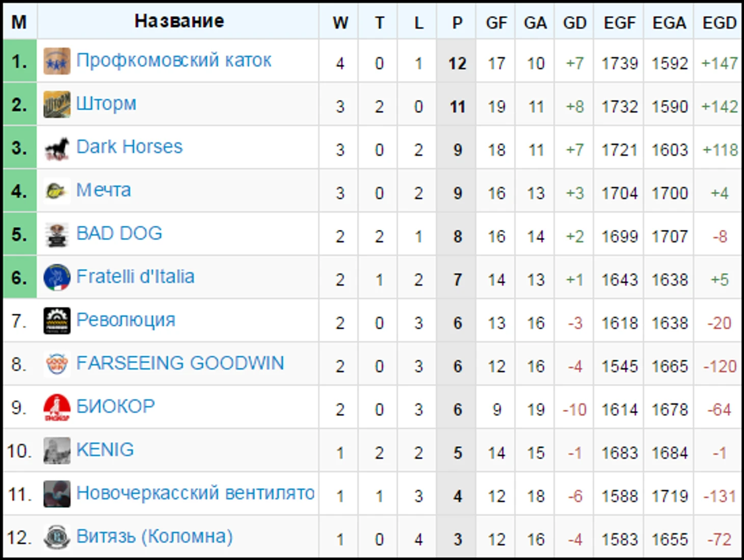The image size is (744, 560).
Task: Click the KENIG team logo
Action: pyautogui.click(x=57, y=451)
